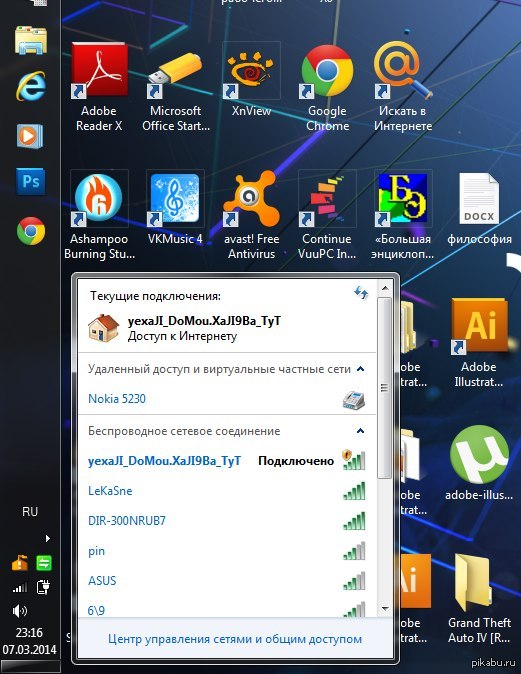Viewport: 521px width, 674px height.
Task: Select the pin wireless network
Action: point(227,551)
